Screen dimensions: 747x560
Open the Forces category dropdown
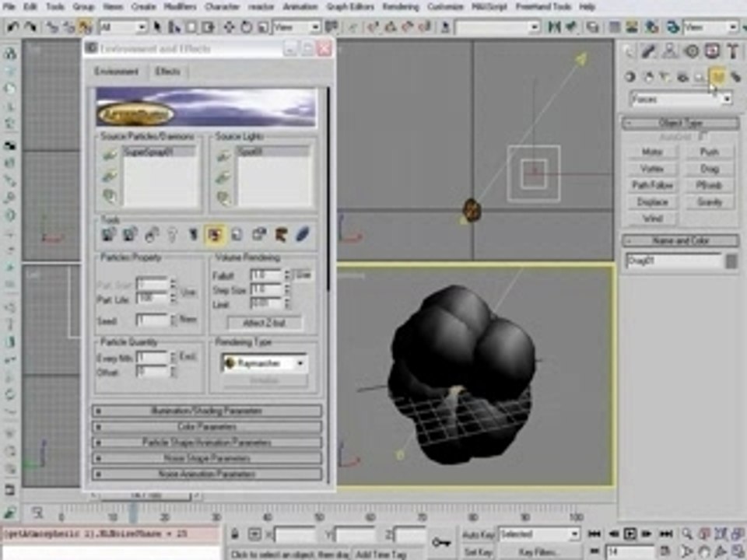click(x=682, y=99)
